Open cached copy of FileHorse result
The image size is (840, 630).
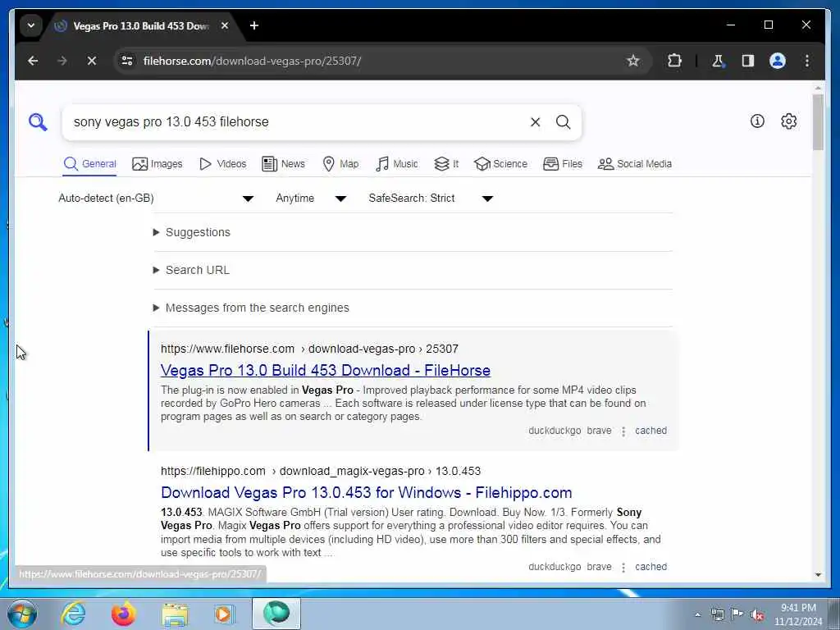[651, 431]
